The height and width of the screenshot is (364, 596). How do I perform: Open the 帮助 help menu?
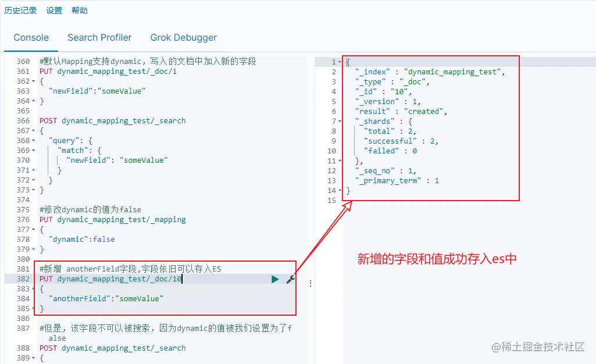pyautogui.click(x=80, y=10)
